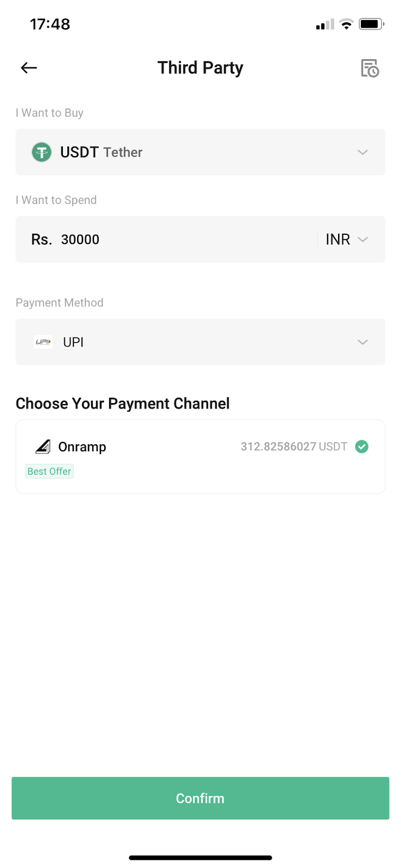Screen dimensions: 401x868
Task: Tap the battery status icon
Action: pyautogui.click(x=372, y=24)
